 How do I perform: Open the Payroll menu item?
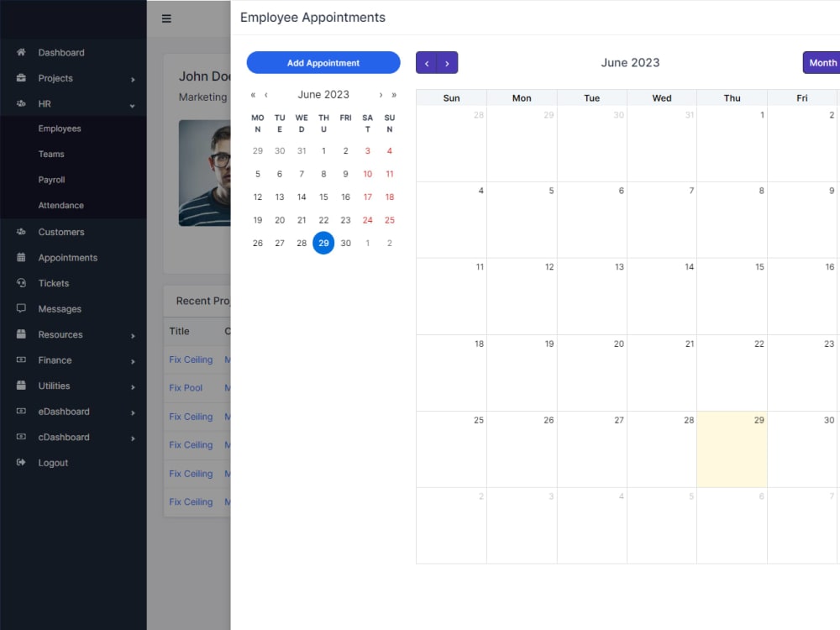[x=53, y=179]
